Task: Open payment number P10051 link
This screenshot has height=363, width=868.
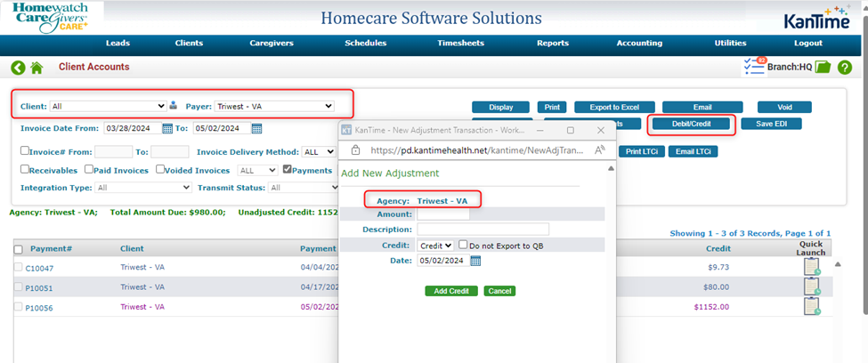Action: point(40,287)
